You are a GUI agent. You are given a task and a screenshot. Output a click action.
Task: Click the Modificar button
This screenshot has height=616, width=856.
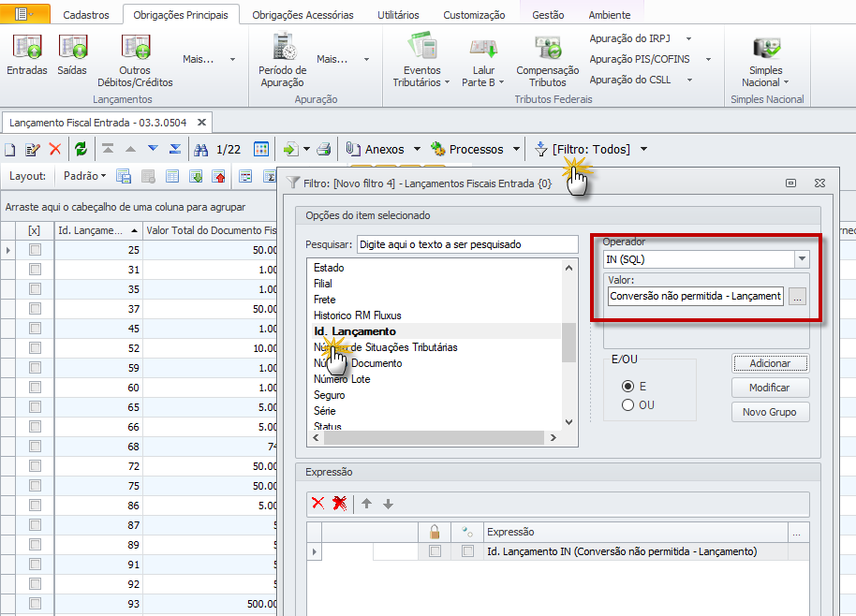(770, 388)
